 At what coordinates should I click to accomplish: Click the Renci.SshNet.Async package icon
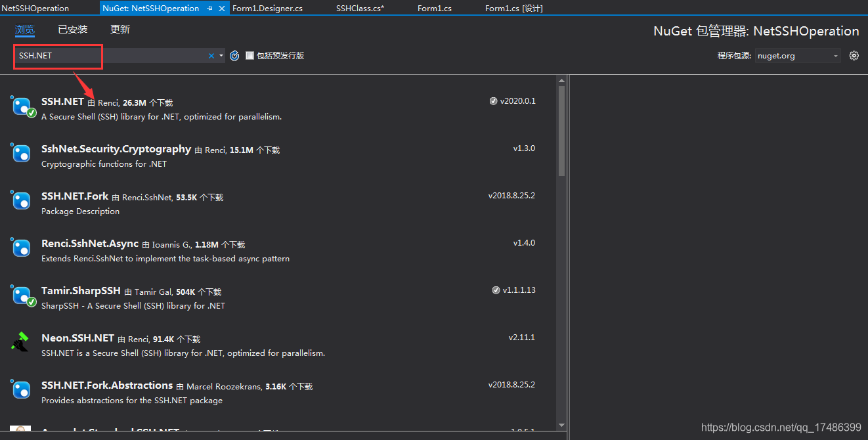(x=22, y=248)
